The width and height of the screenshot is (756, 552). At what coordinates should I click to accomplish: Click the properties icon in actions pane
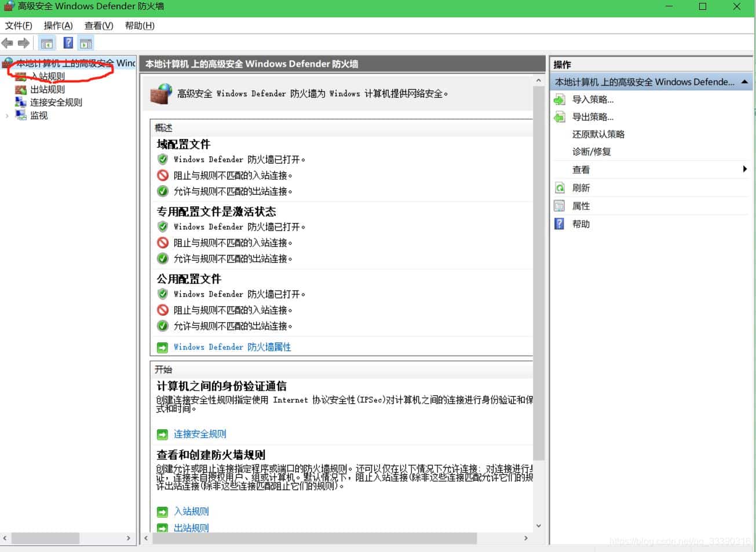[x=559, y=206]
